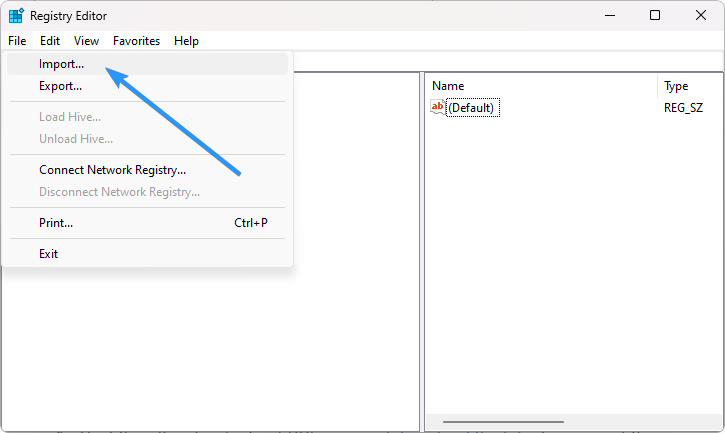Open the Favorites menu
Image resolution: width=725 pixels, height=433 pixels.
136,41
